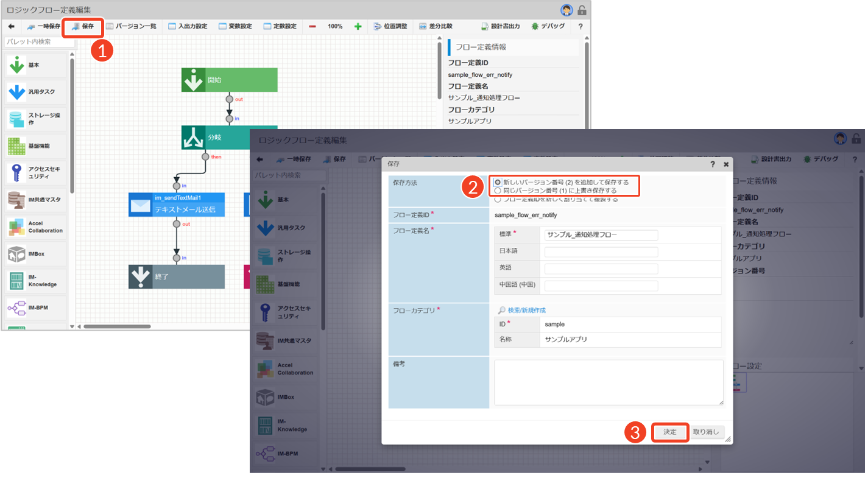Open the バージョン一覧 toolbar item
Screen dimensions: 868x478
131,27
